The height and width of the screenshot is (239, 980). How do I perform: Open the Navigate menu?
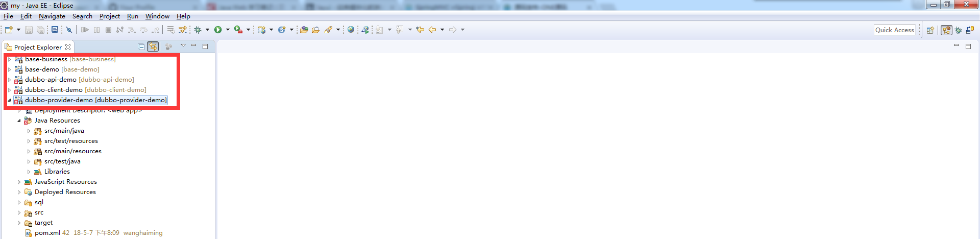click(x=52, y=16)
